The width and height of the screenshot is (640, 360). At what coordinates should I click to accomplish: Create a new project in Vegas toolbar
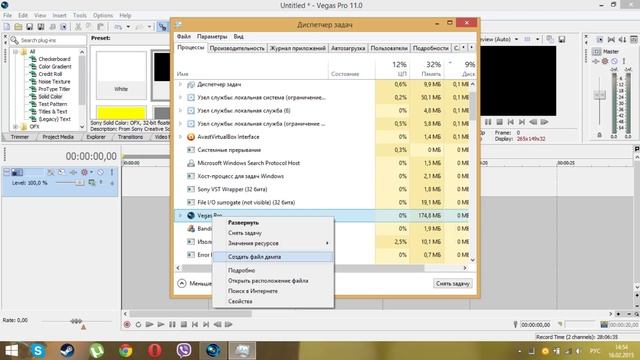click(7, 27)
